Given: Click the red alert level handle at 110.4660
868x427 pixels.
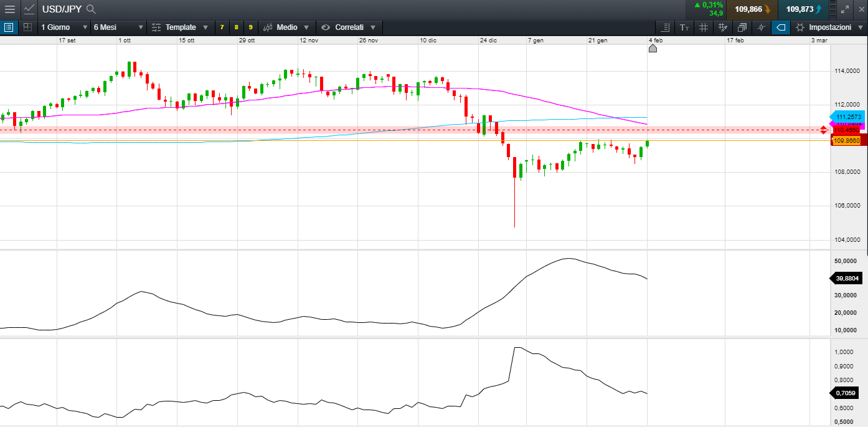Looking at the screenshot, I should tap(823, 130).
